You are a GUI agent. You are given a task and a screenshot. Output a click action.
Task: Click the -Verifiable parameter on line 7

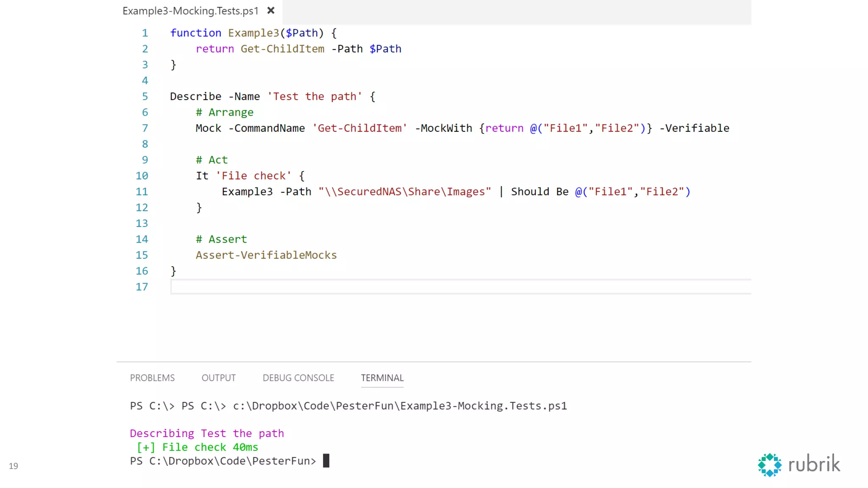694,128
